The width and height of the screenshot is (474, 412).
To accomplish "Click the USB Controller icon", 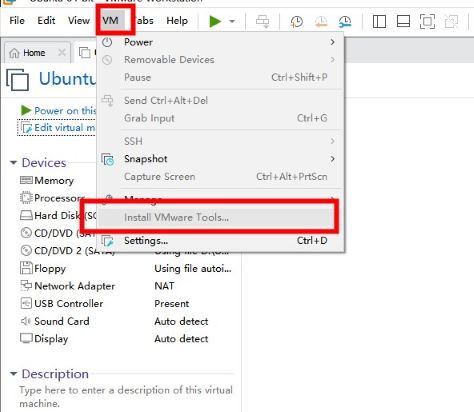I will (26, 303).
